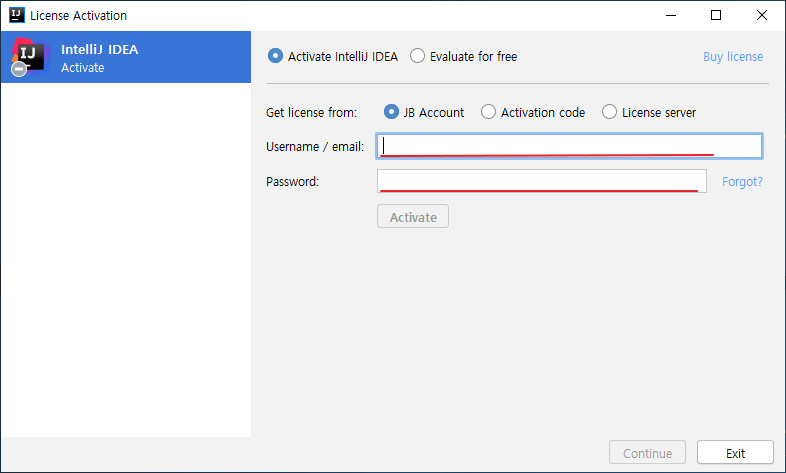
Task: Choose the License server radio button
Action: point(649,112)
